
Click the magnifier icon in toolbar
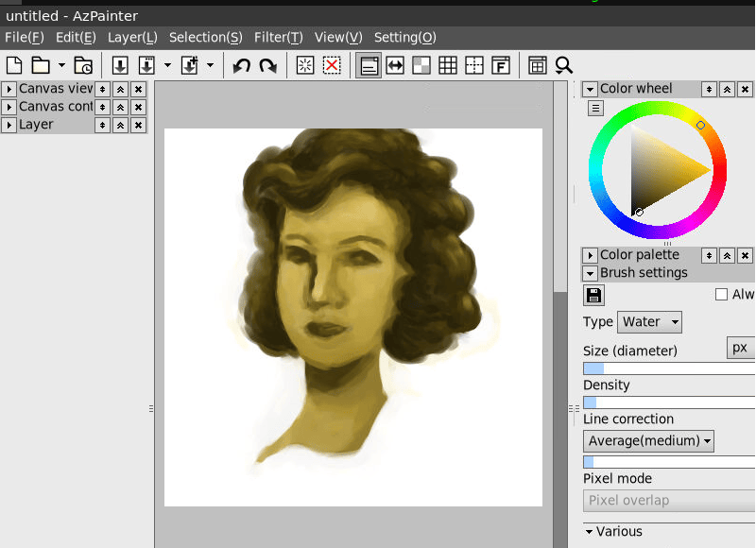(564, 65)
